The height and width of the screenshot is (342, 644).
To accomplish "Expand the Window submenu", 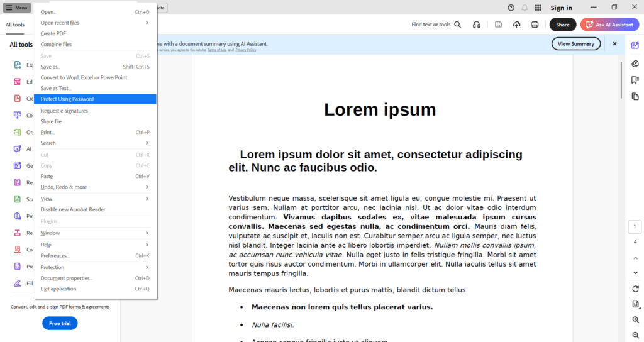I will point(95,233).
